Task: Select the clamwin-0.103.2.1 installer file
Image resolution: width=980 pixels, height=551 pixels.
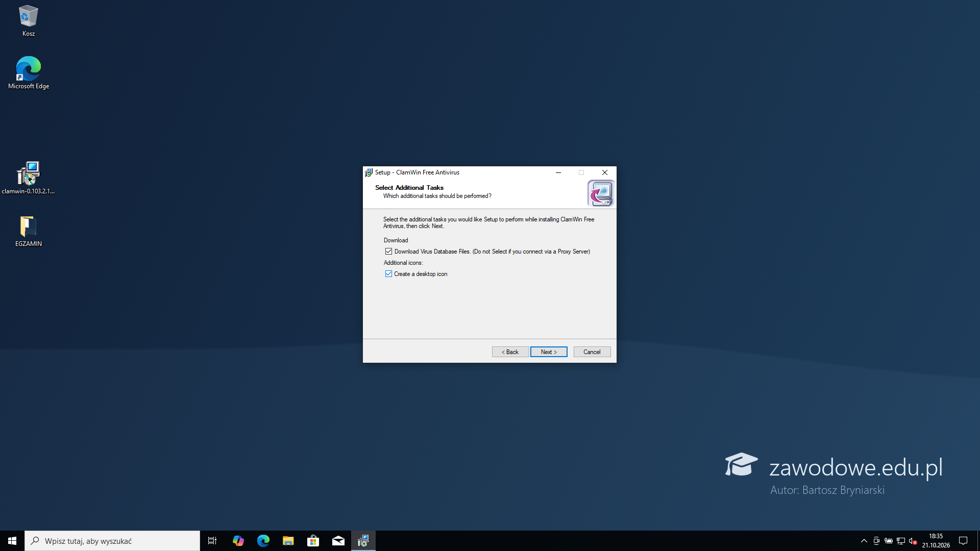Action: point(28,178)
